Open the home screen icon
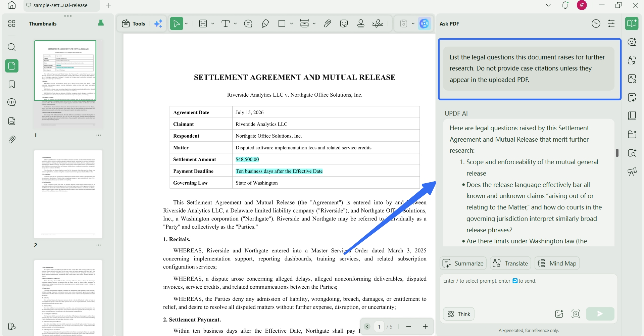The image size is (644, 336). [12, 5]
